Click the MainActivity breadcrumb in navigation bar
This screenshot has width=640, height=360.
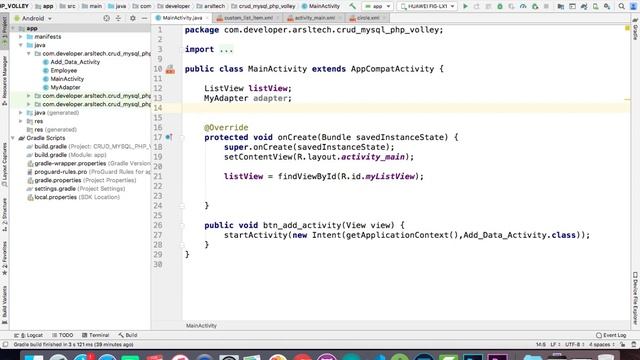[321, 6]
